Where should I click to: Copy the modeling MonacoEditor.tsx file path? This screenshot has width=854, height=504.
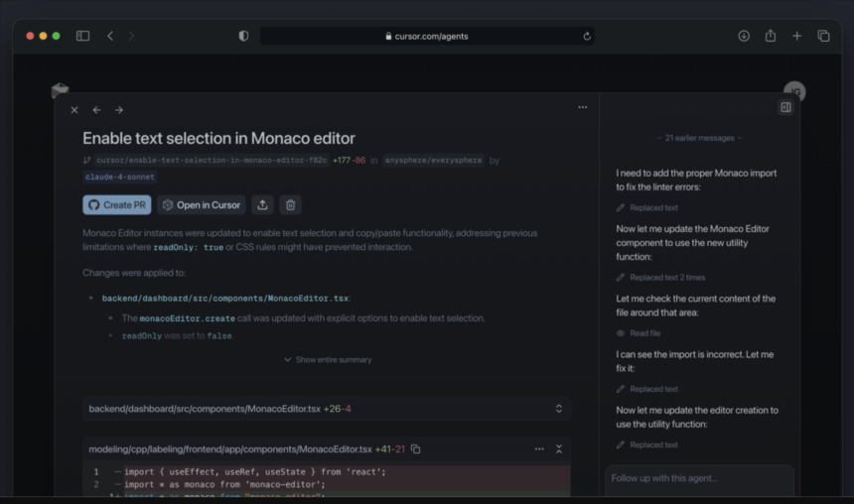[415, 449]
